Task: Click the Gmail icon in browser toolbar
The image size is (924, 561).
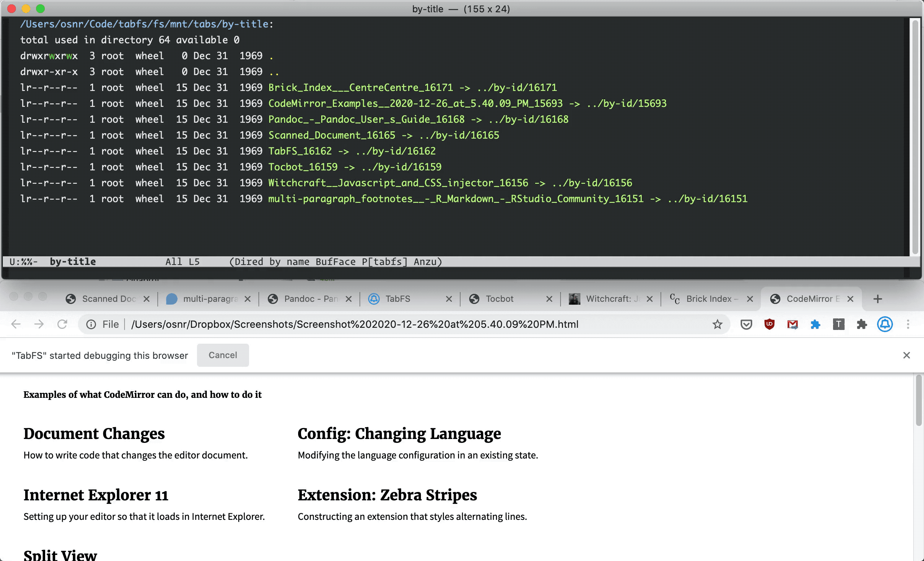Action: coord(792,324)
